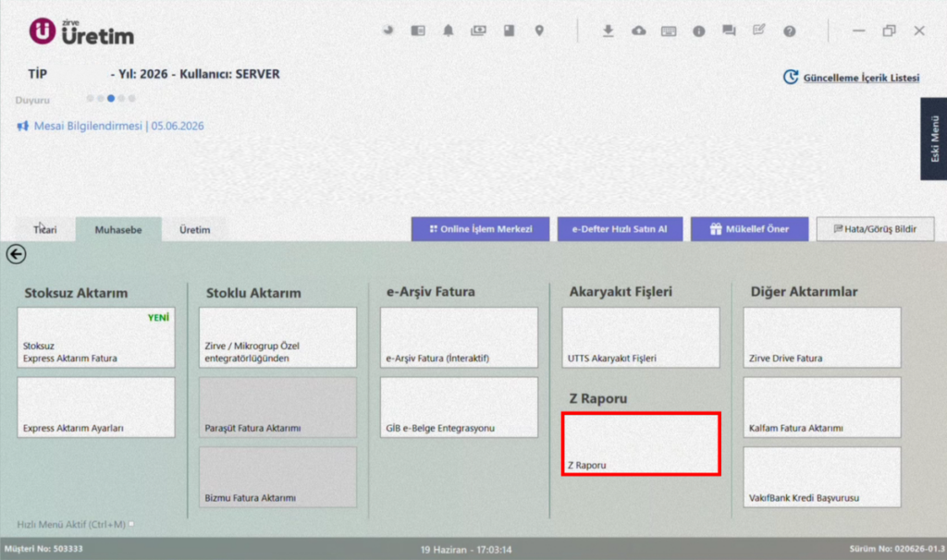Switch to the Ticari tab
Image resolution: width=947 pixels, height=560 pixels.
pos(44,229)
